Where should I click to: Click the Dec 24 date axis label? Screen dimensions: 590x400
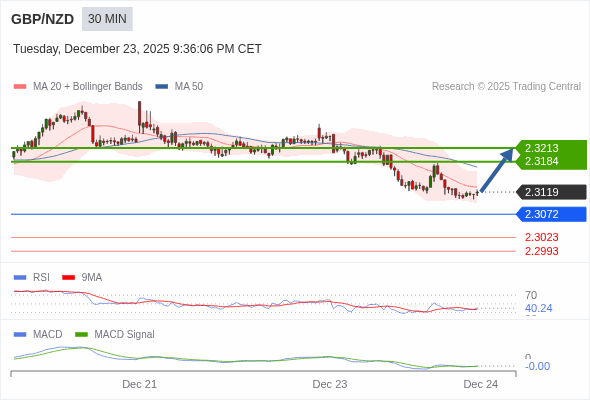481,385
